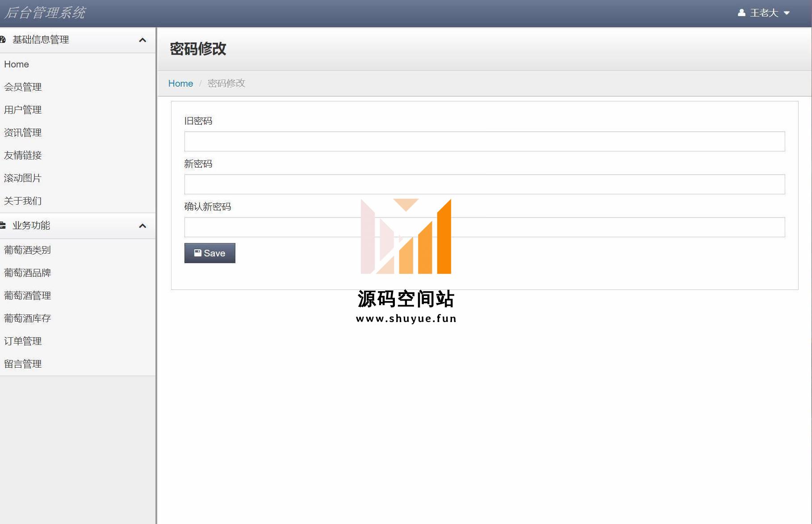Screen dimensions: 812x524
Task: Focus the 旧密码 input field
Action: point(485,141)
